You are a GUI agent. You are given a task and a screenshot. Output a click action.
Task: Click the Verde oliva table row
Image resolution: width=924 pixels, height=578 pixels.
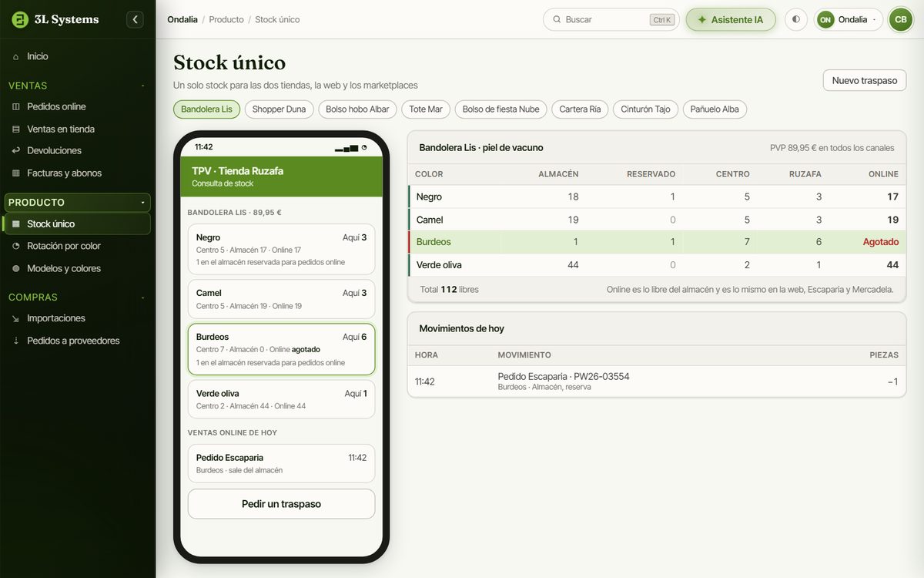point(657,265)
